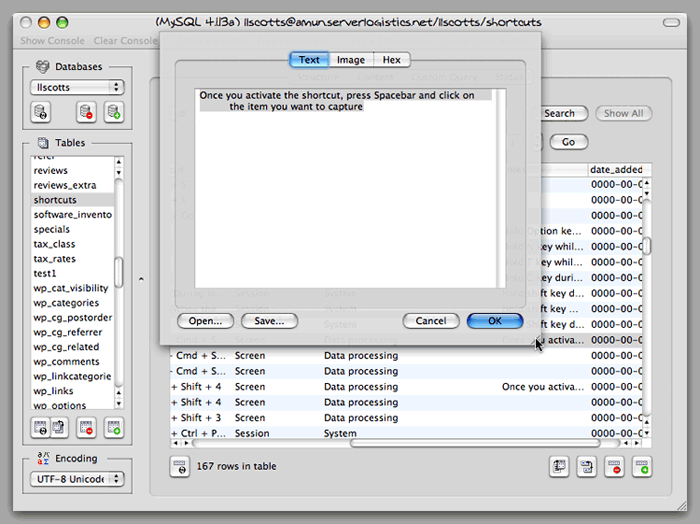The height and width of the screenshot is (524, 700).
Task: Select the wp_cat_visibility table
Action: tap(73, 288)
